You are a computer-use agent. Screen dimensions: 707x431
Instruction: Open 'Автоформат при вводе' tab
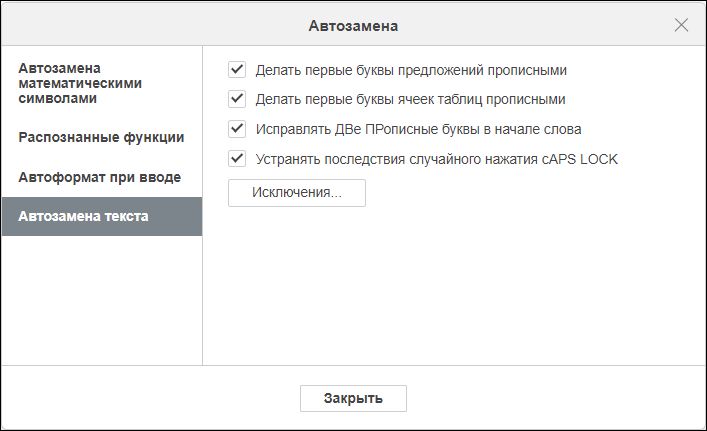(102, 177)
